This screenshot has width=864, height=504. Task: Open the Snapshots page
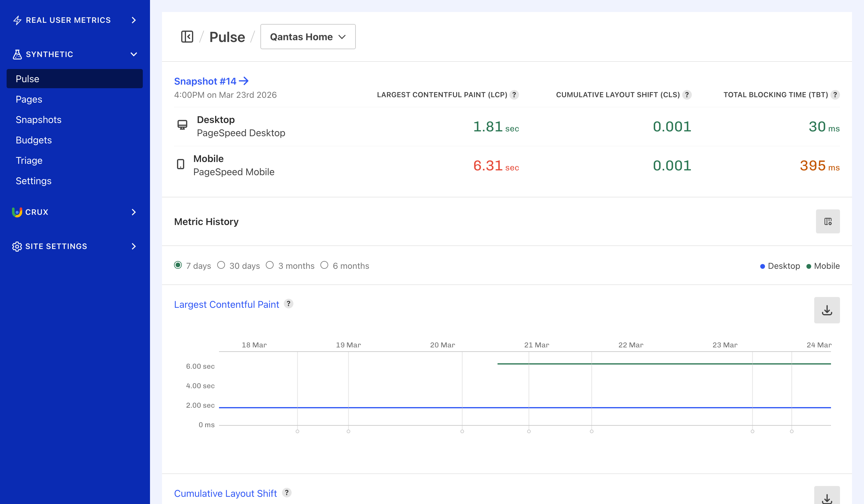click(x=38, y=120)
